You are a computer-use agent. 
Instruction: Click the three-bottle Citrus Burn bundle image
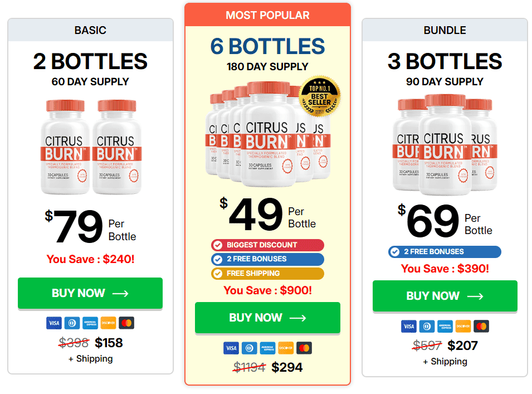pyautogui.click(x=445, y=145)
